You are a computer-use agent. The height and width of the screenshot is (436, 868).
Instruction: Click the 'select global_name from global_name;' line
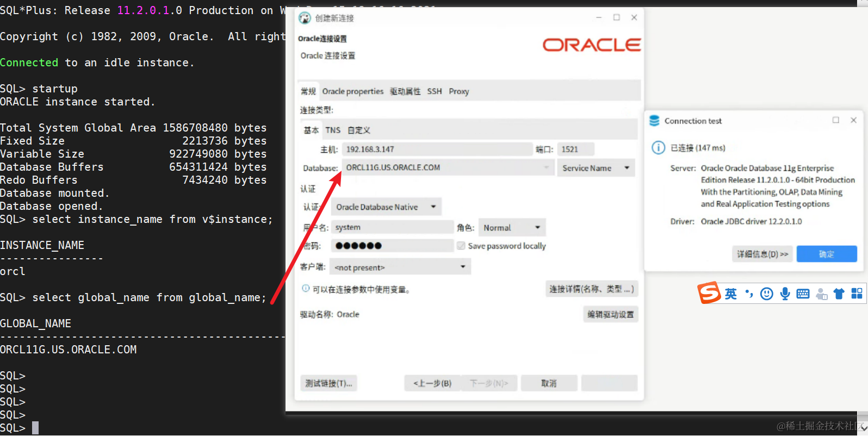tap(133, 297)
